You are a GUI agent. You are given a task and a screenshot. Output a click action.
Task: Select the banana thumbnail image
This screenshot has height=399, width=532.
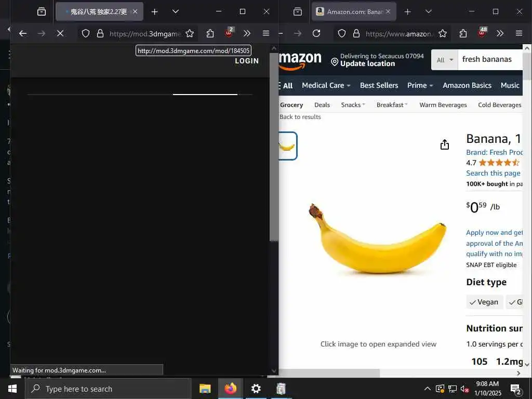click(288, 146)
